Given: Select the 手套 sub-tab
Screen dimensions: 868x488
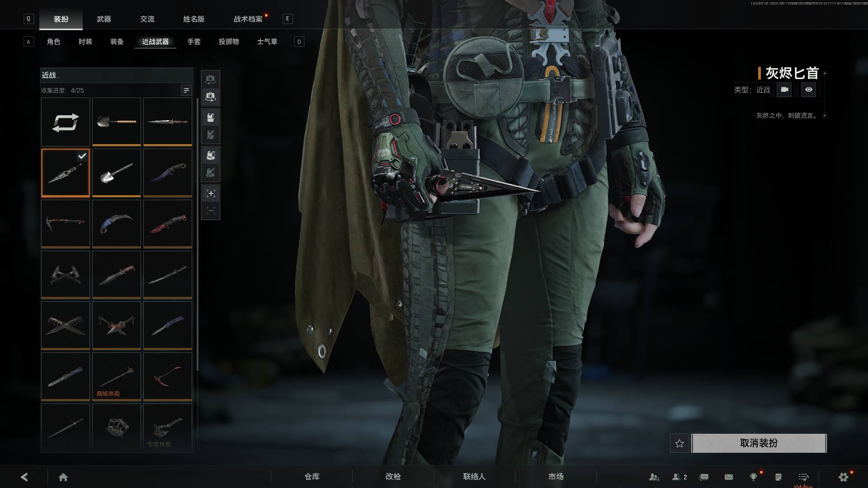Looking at the screenshot, I should (194, 42).
